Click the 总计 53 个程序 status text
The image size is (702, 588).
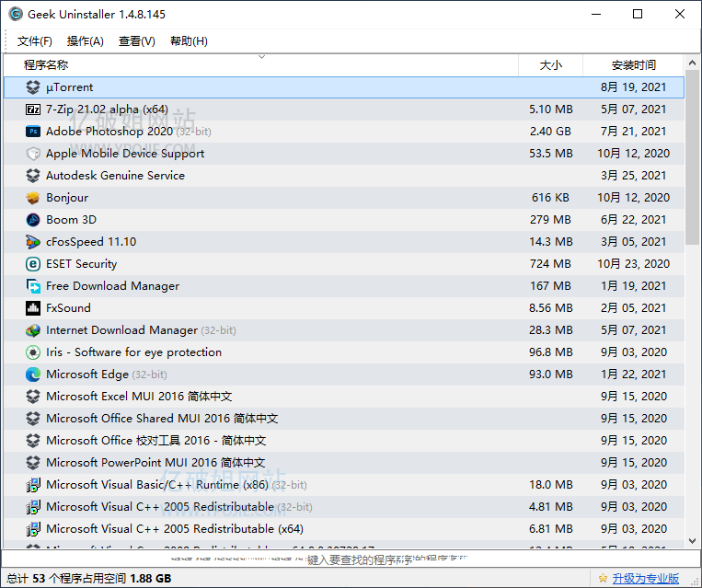pyautogui.click(x=88, y=578)
